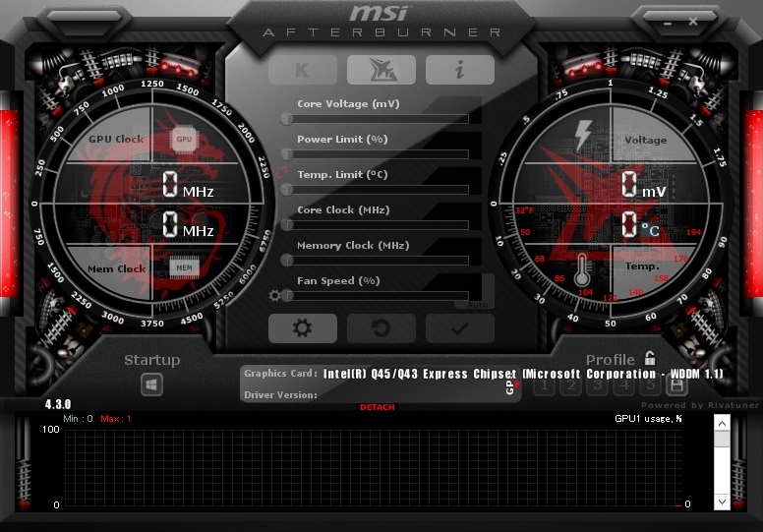
Task: Click the Mem Clock label on gauge
Action: pos(116,269)
